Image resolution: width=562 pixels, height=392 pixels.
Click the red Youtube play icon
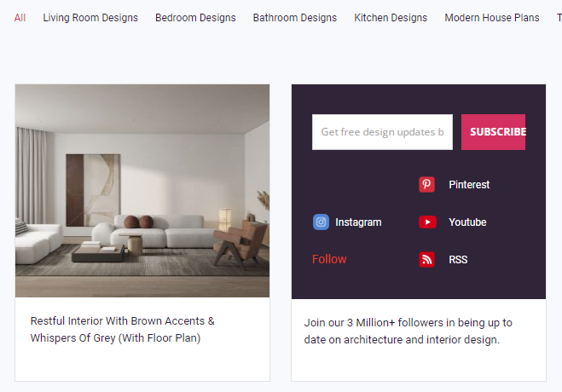click(427, 222)
